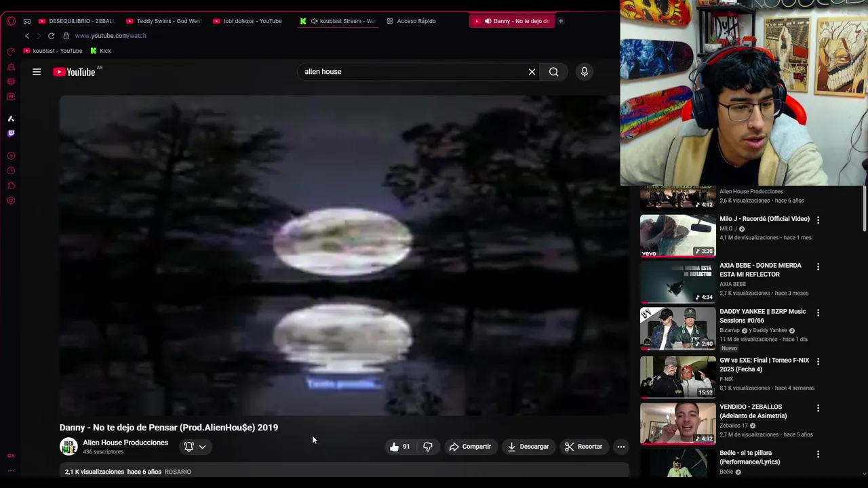Screen dimensions: 868x488
Task: Click the Recortar scissors clip button
Action: coord(584,447)
